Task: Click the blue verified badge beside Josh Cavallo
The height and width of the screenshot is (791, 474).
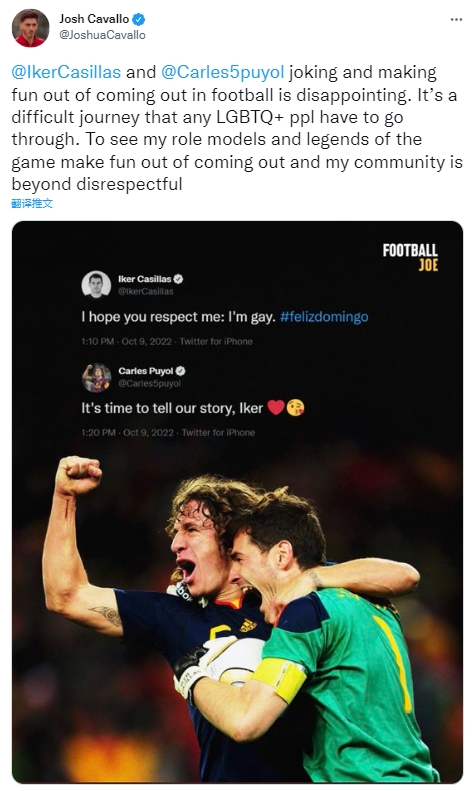Action: (x=139, y=20)
